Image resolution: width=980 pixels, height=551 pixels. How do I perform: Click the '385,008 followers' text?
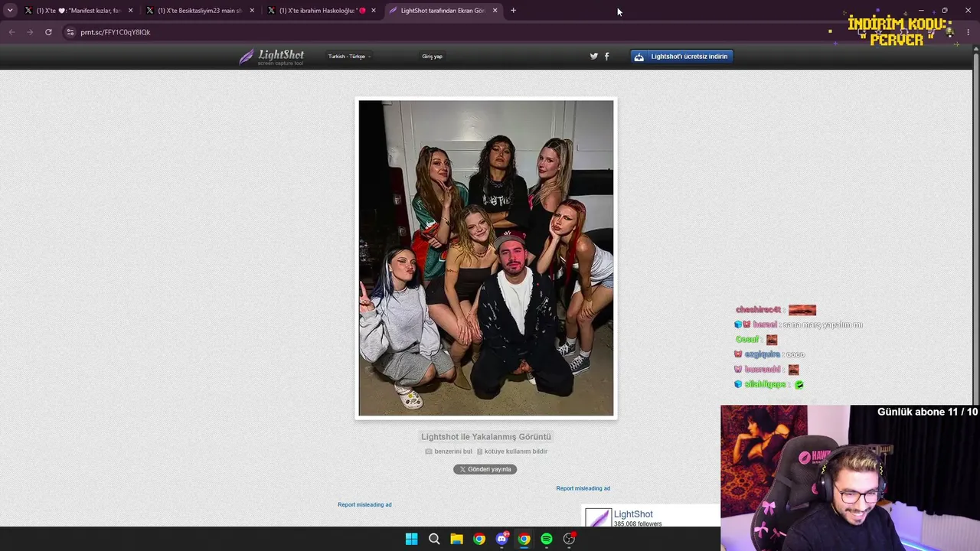(638, 523)
